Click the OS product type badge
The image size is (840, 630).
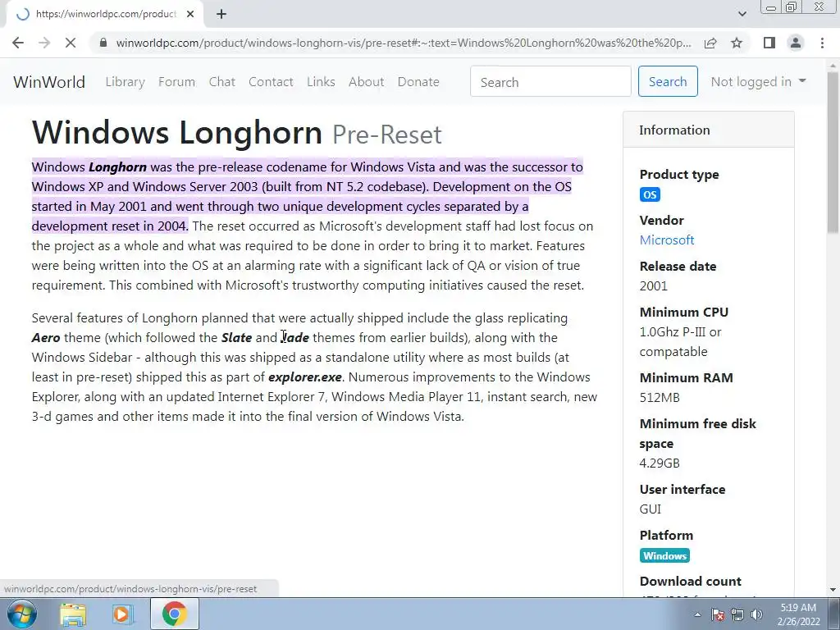pyautogui.click(x=650, y=194)
